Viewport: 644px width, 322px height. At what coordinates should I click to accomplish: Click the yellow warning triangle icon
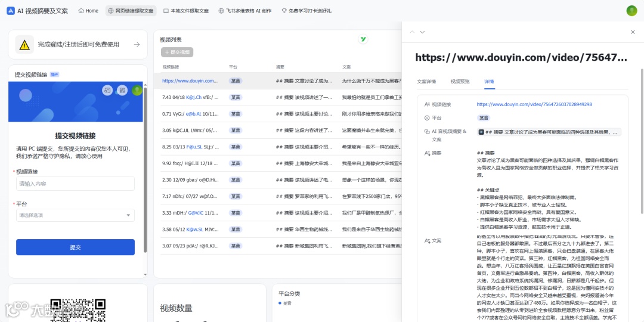(x=24, y=44)
